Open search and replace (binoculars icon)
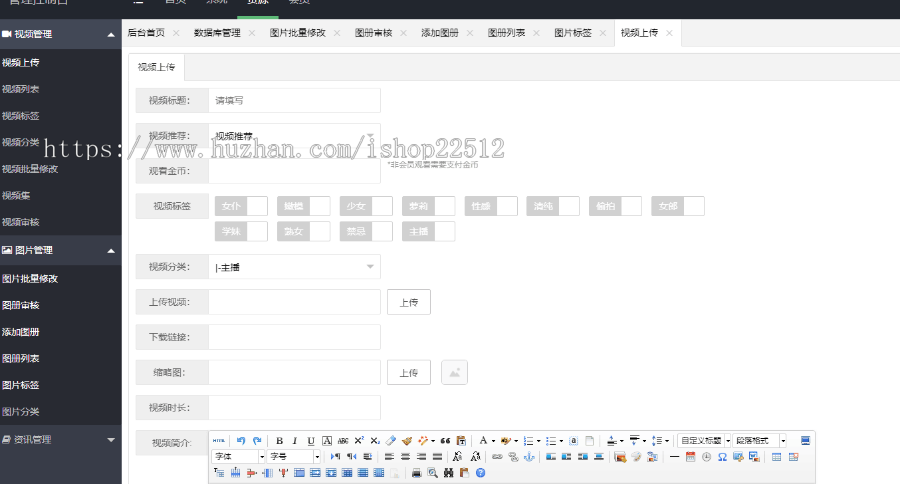Image resolution: width=900 pixels, height=484 pixels. click(x=448, y=473)
